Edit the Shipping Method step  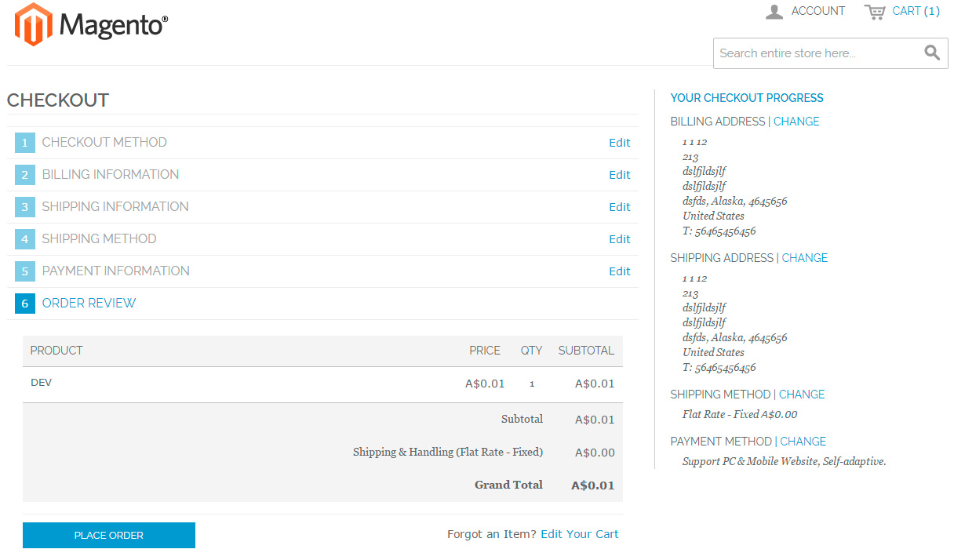pos(620,239)
